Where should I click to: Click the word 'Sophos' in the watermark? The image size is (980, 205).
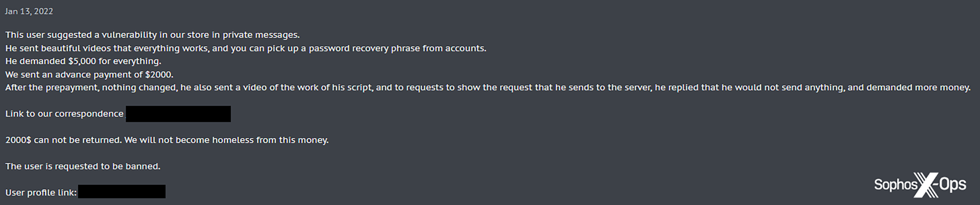click(x=896, y=185)
